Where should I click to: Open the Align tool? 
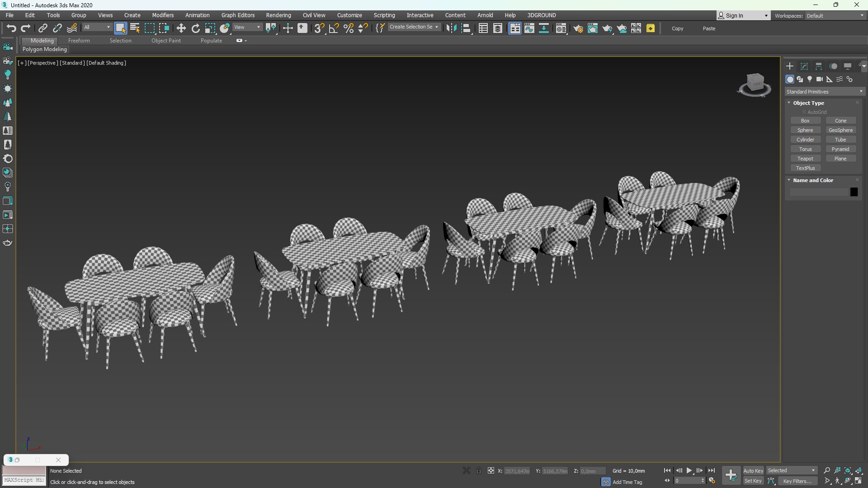pyautogui.click(x=466, y=28)
